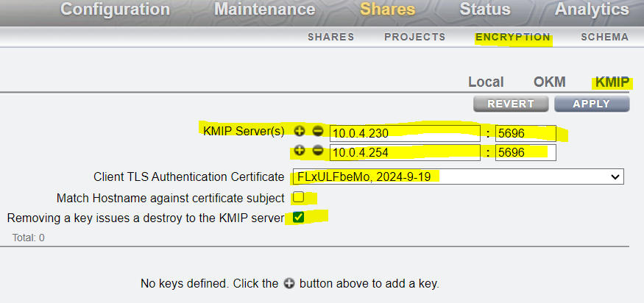Add KMIP server on 10.0.4.230 row

pyautogui.click(x=300, y=132)
